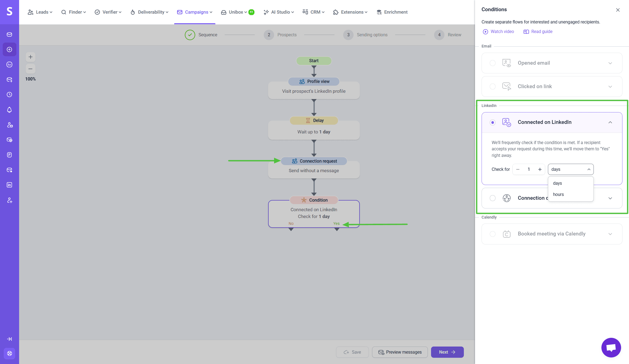629x364 pixels.
Task: Close the Conditions panel
Action: 618,10
